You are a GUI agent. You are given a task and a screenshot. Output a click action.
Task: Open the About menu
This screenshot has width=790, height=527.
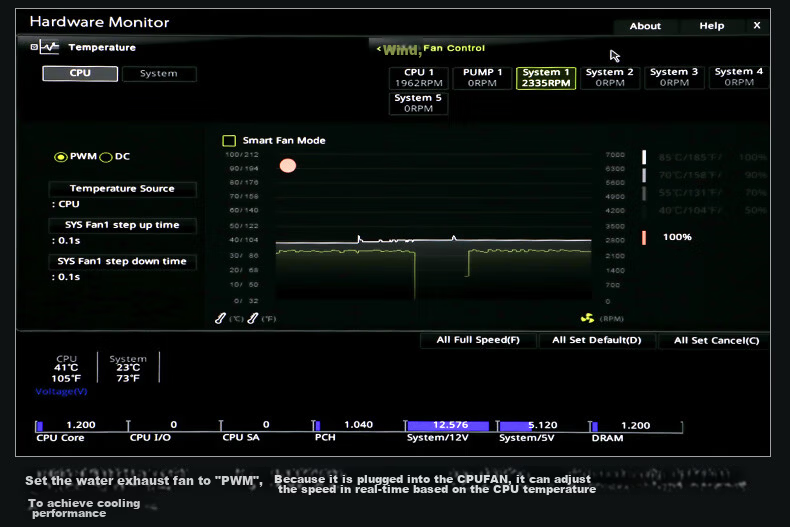(645, 26)
